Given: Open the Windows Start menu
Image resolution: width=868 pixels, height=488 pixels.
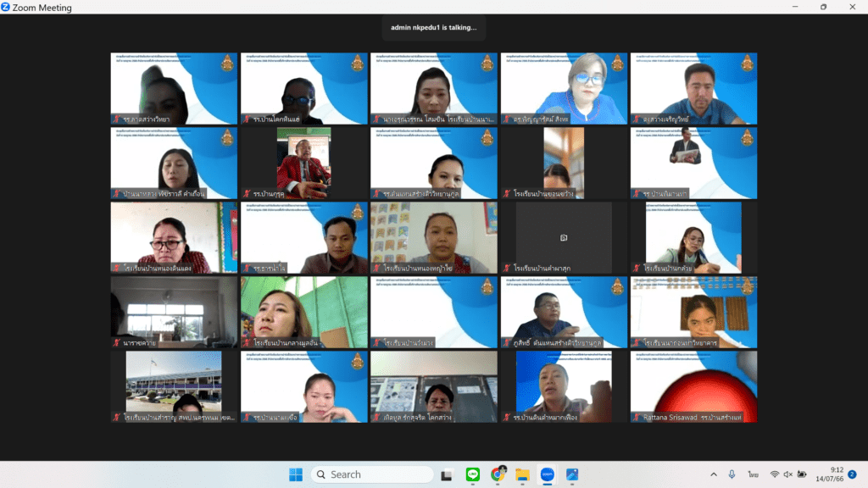Looking at the screenshot, I should tap(296, 474).
